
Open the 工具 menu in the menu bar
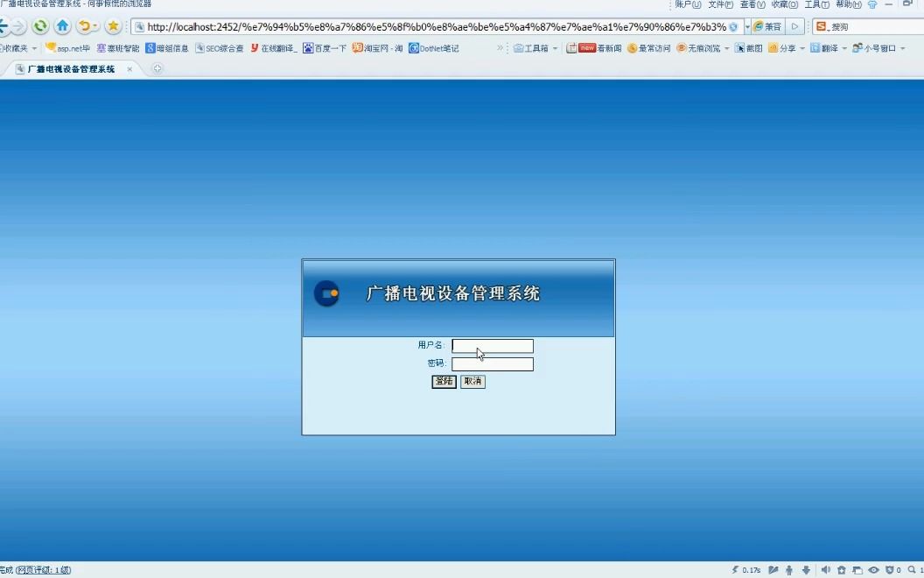coord(817,4)
